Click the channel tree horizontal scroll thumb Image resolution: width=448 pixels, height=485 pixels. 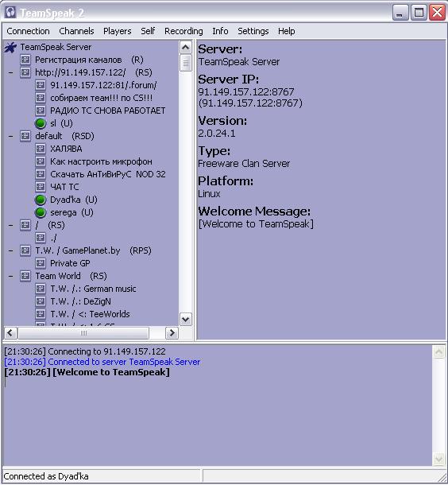[x=83, y=333]
